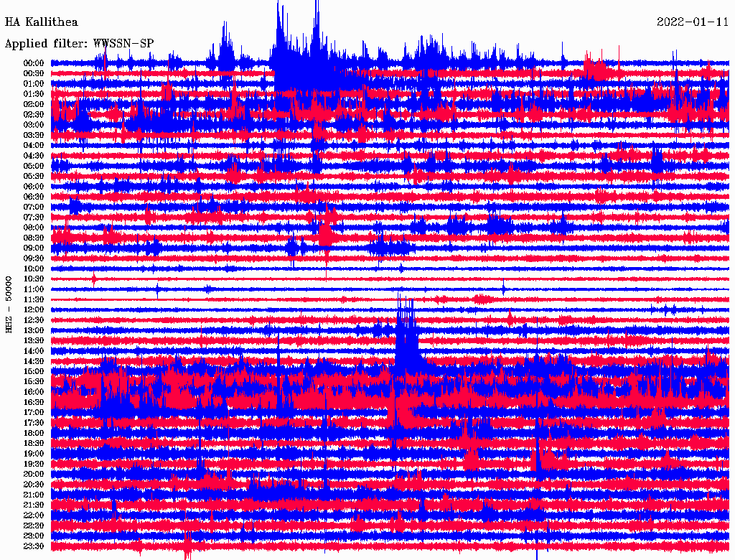735x560 pixels.
Task: Select the 13:30 time label
Action: [34, 340]
